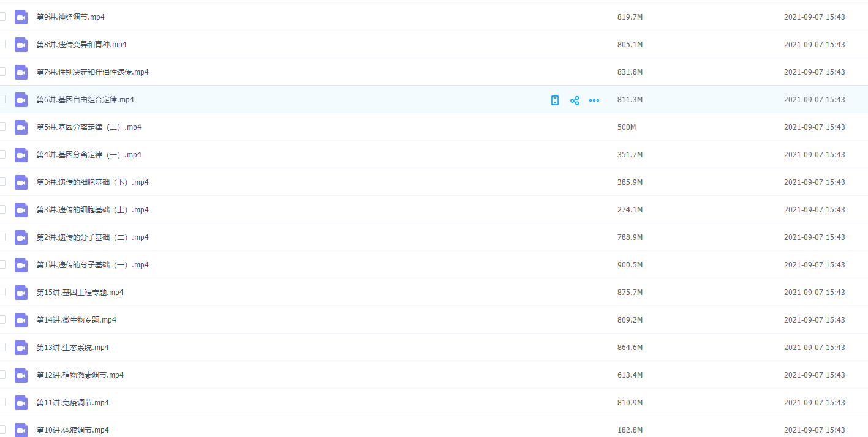The image size is (868, 437).
Task: Click the video icon next to 第1讲.遗传的分子基础（一）
Action: (x=21, y=265)
